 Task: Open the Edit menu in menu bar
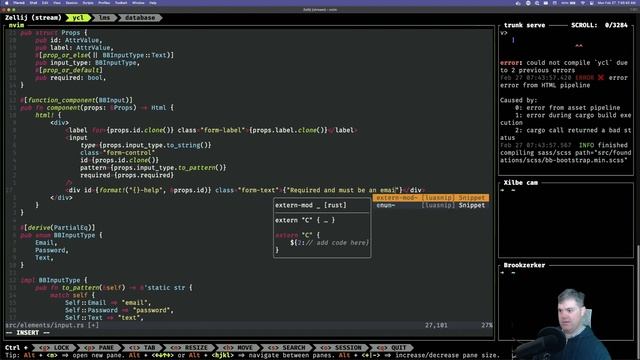[x=45, y=3]
